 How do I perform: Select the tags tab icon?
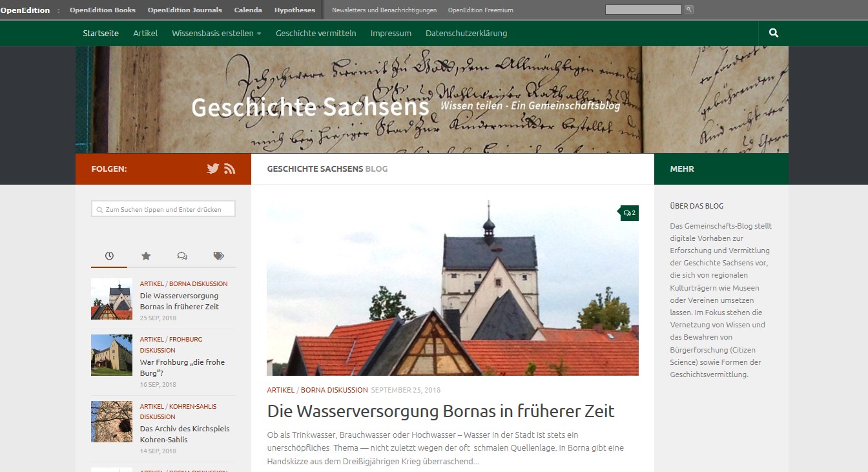(218, 256)
